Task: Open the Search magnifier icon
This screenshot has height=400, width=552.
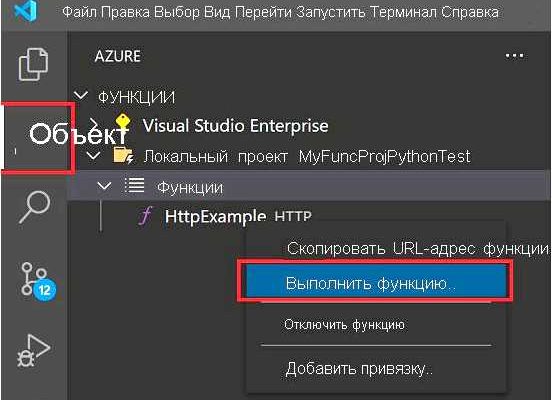Action: coord(34,207)
